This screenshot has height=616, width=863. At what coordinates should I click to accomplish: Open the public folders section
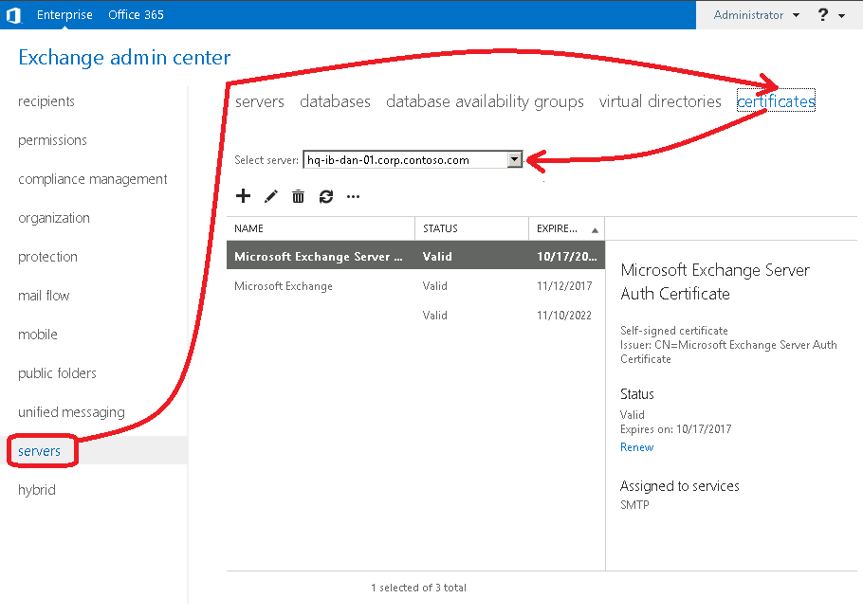pyautogui.click(x=57, y=373)
